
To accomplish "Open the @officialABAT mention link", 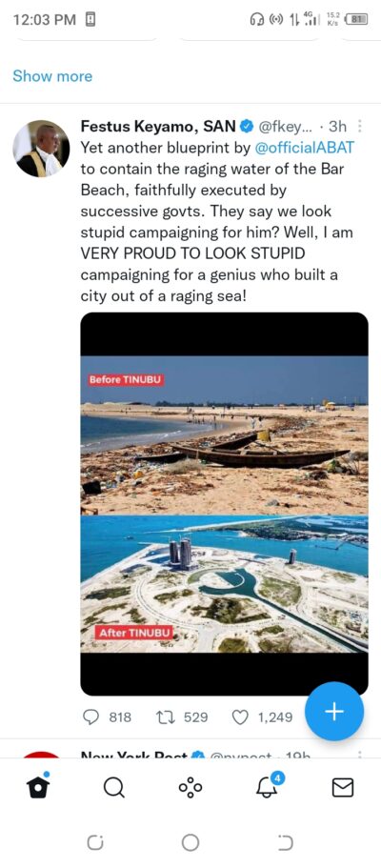I will [304, 148].
